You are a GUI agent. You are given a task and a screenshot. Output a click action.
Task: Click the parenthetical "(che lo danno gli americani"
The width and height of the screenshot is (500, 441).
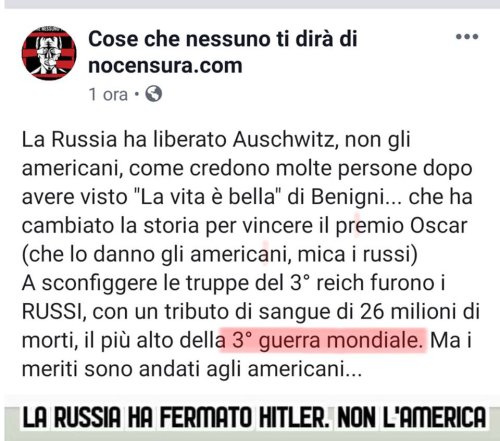coord(155,255)
